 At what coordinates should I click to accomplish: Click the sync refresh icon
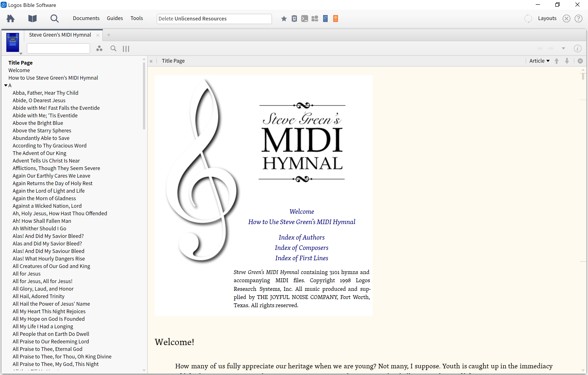pyautogui.click(x=528, y=19)
